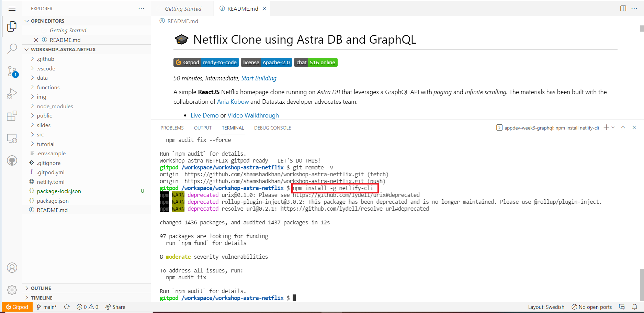Switch to the OUTPUT panel tab

(x=202, y=127)
